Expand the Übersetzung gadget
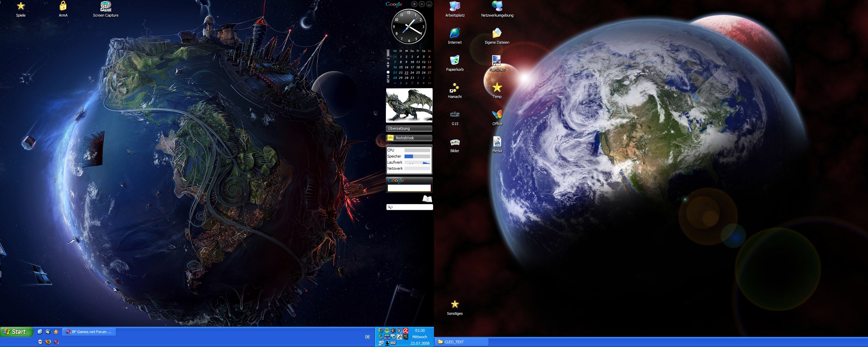This screenshot has height=347, width=868. pyautogui.click(x=409, y=128)
